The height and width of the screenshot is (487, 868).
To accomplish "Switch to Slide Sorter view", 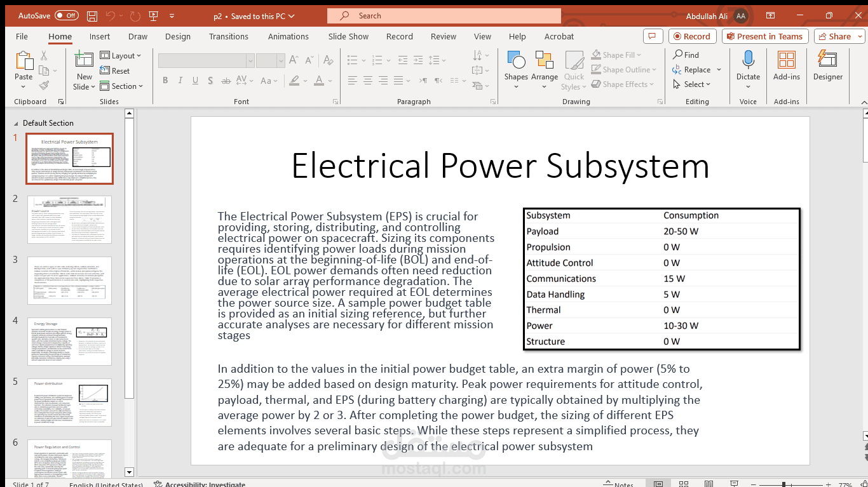I will click(x=684, y=484).
